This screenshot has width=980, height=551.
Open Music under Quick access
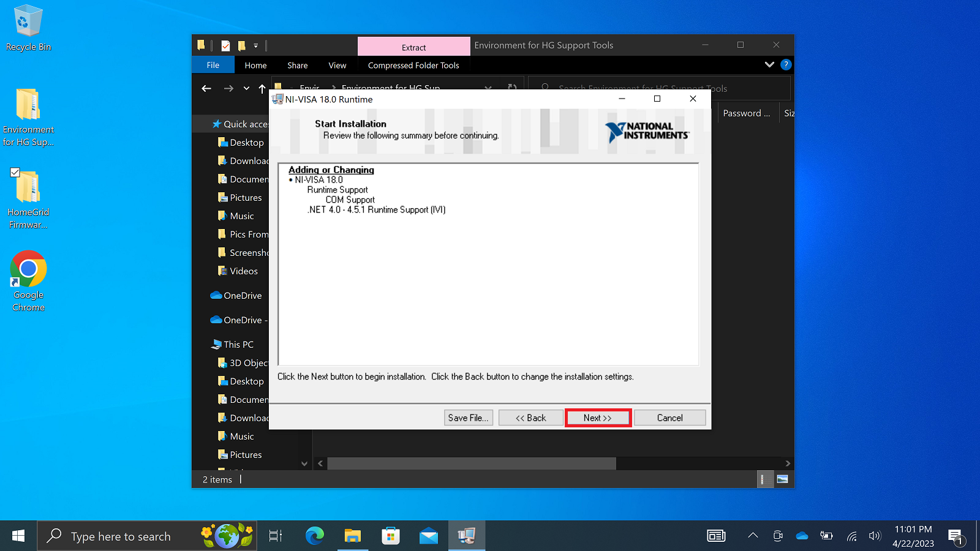tap(236, 216)
